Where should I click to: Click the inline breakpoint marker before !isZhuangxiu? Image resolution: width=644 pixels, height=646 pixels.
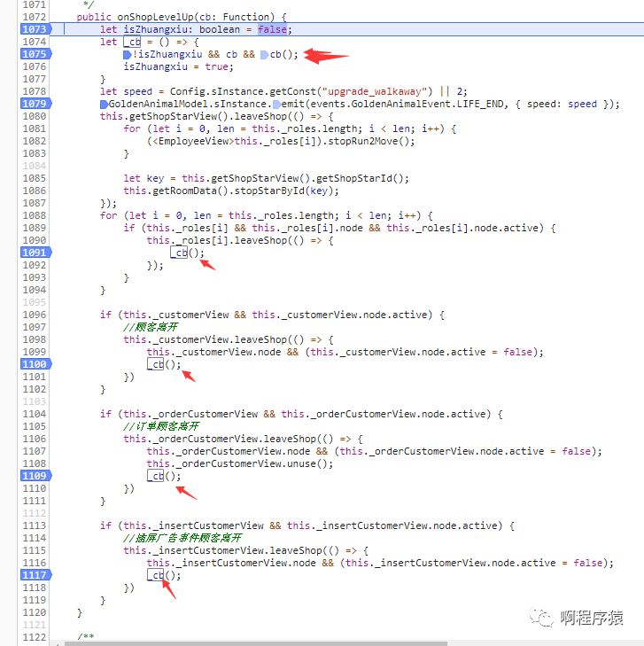pos(128,54)
